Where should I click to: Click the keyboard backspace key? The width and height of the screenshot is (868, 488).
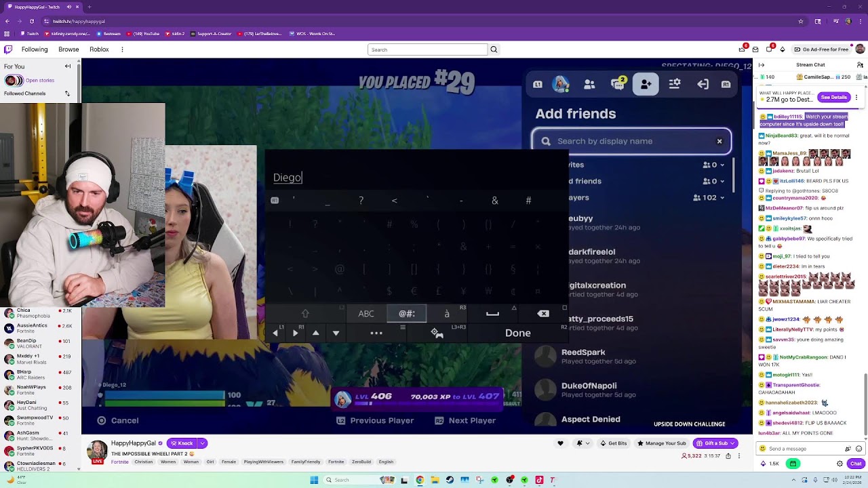[x=543, y=313]
